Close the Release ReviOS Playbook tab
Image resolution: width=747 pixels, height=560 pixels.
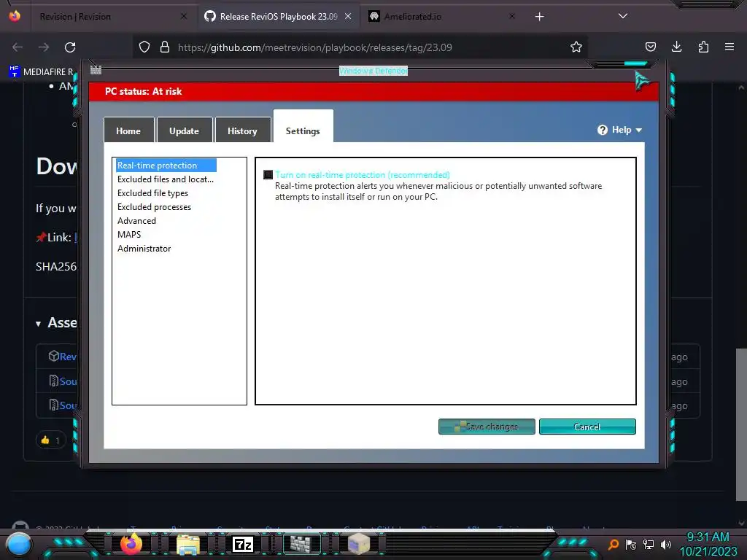[x=348, y=16]
